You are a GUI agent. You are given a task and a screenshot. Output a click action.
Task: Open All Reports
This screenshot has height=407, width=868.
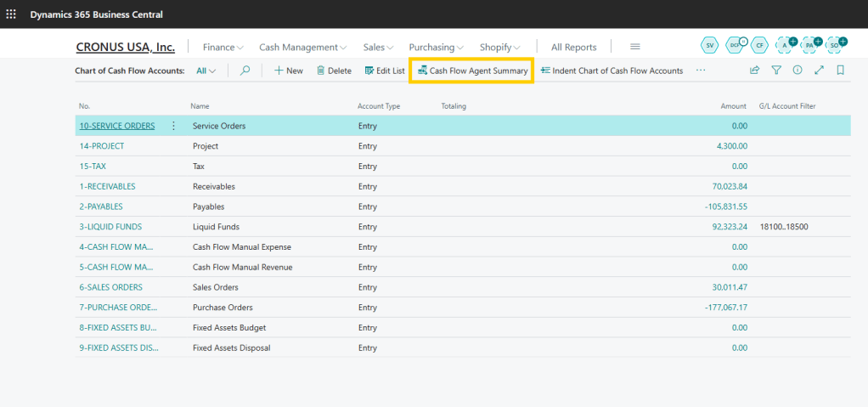(573, 47)
